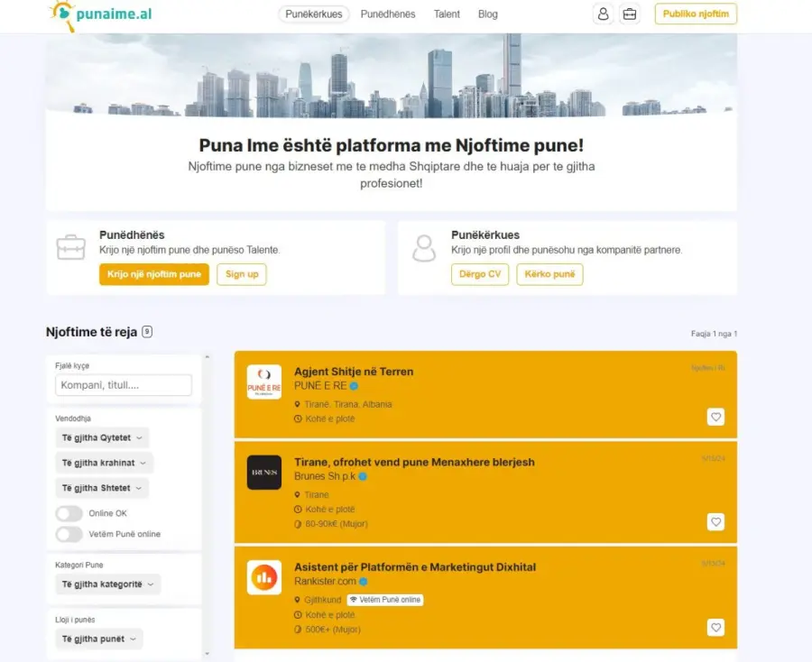This screenshot has height=662, width=812.
Task: Click the PUNË E RE company logo
Action: 263,383
